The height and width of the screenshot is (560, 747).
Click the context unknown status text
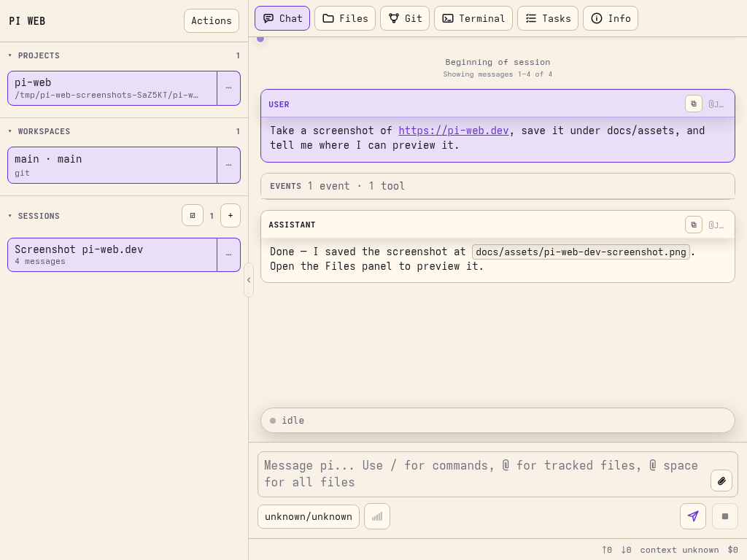tap(679, 550)
